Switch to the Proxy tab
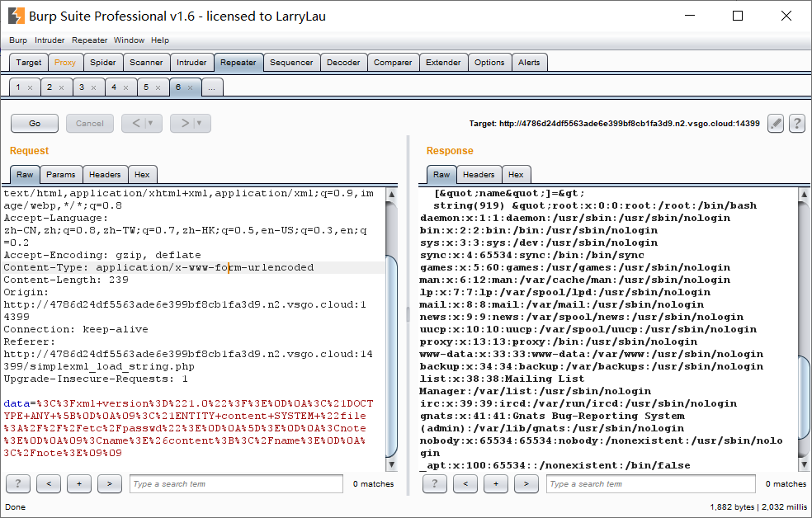Image resolution: width=812 pixels, height=518 pixels. (x=64, y=62)
